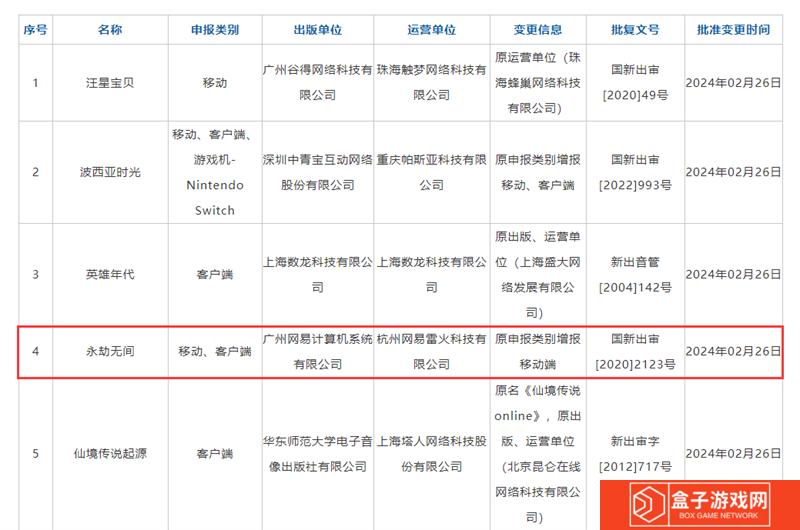Click operator 杭州网易雷火科技有限公司

pyautogui.click(x=432, y=351)
